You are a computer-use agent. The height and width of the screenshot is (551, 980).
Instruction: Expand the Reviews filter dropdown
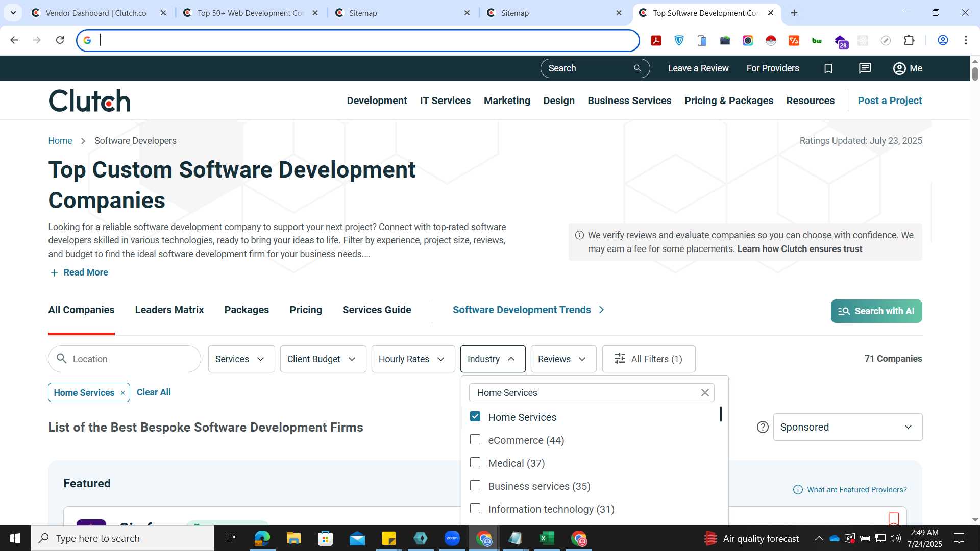coord(563,359)
